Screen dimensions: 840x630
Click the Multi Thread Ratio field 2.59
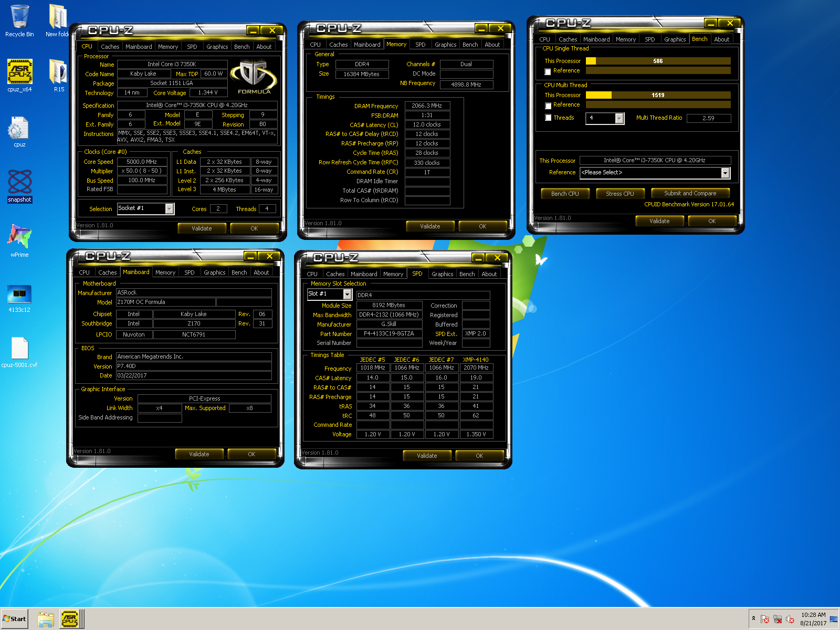(x=708, y=118)
